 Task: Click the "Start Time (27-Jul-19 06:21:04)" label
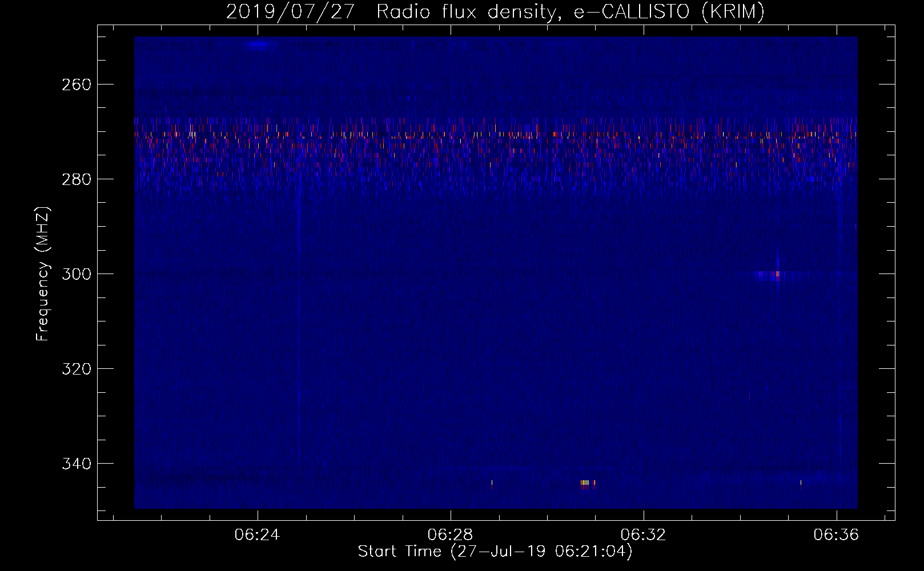pyautogui.click(x=495, y=552)
